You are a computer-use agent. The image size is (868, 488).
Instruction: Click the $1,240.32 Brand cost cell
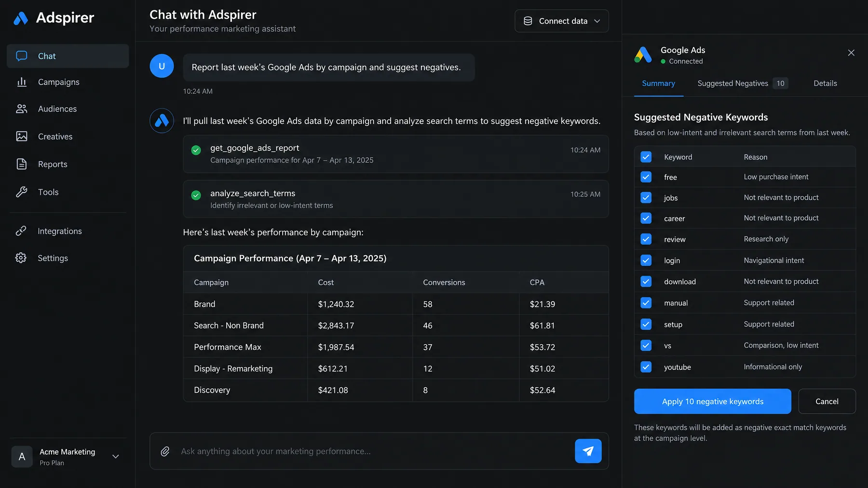click(360, 304)
